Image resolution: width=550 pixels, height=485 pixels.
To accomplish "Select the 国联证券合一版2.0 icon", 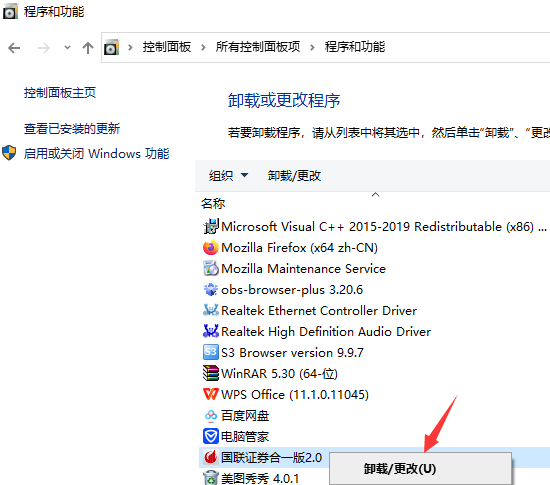I will point(211,457).
